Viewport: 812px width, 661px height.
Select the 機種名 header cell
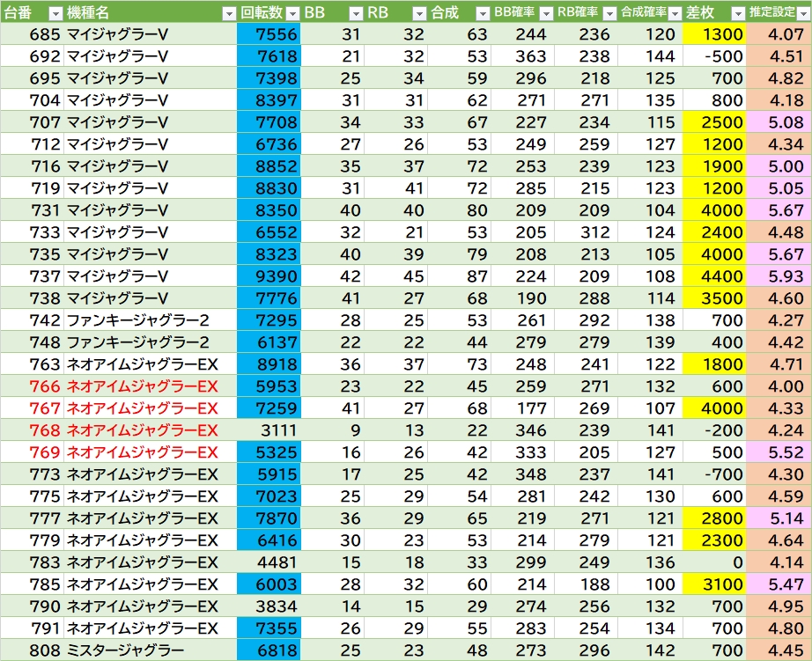tap(151, 12)
